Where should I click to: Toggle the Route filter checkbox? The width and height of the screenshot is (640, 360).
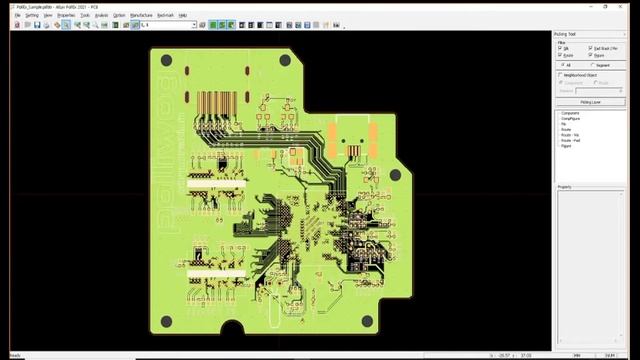560,55
